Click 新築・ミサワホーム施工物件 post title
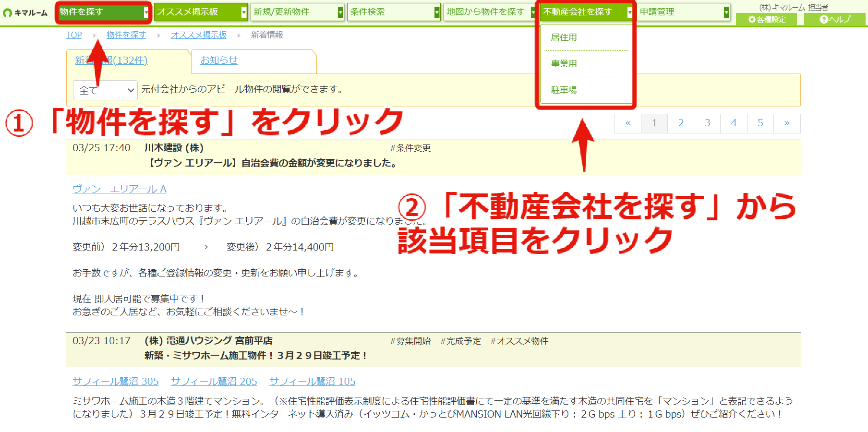868x432 pixels. click(257, 356)
